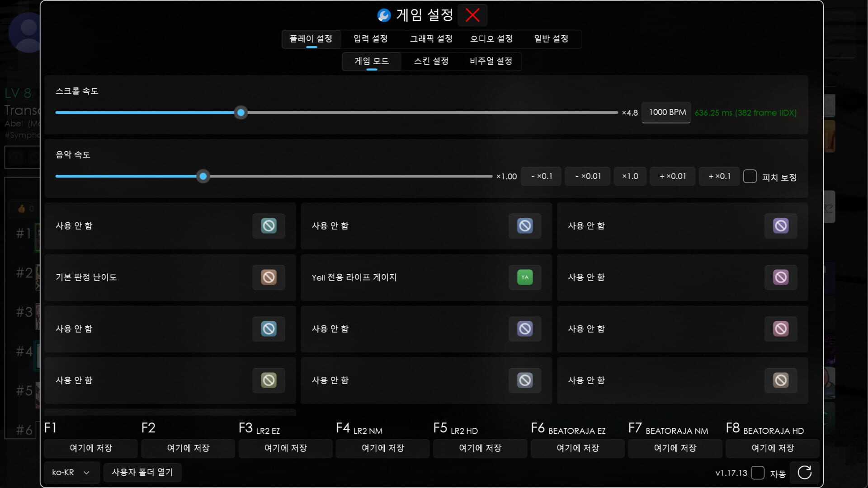Click the olive-green 사용 안 함 disabled icon

pos(269,380)
